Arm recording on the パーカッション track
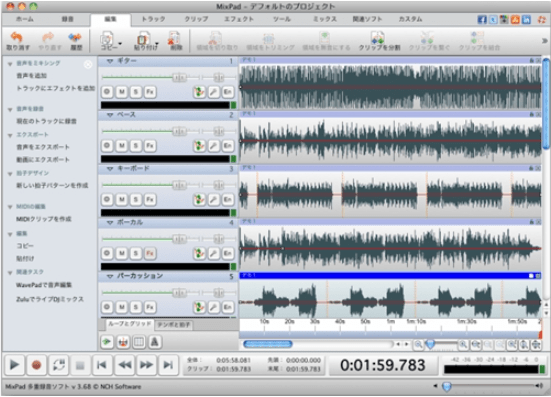Viewport: 551px width, 397px height. coord(107,307)
